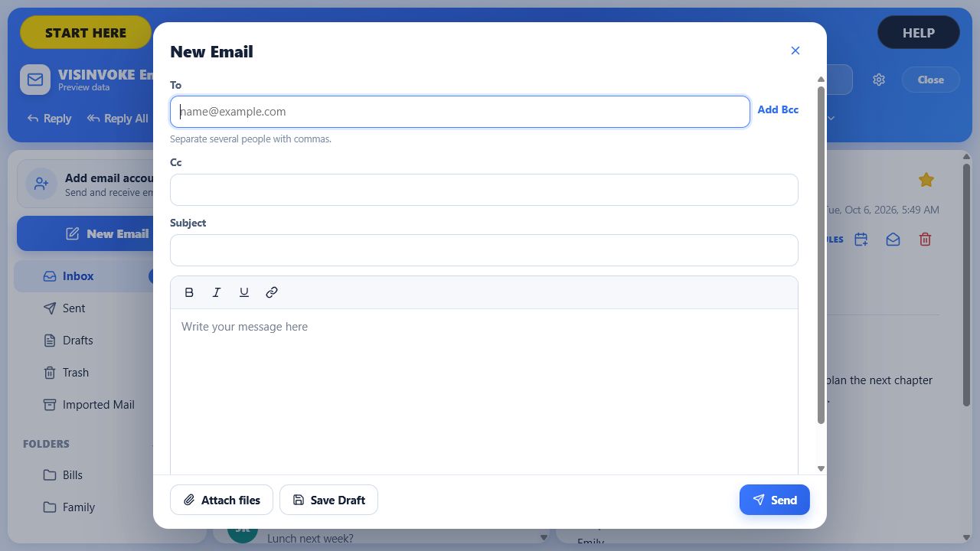Click the dialog scrollbar up arrow
The width and height of the screenshot is (980, 551).
[821, 80]
